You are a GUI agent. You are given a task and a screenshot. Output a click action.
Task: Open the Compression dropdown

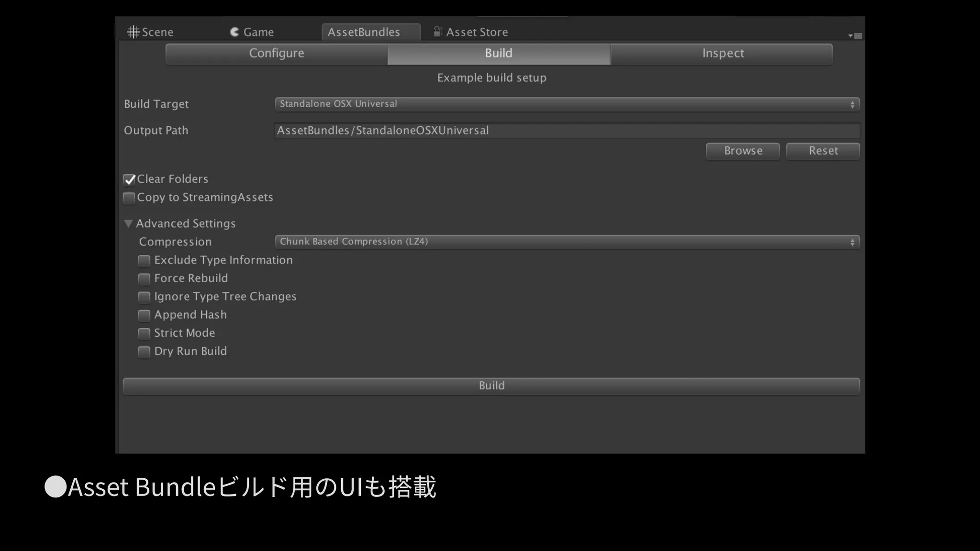pos(567,242)
